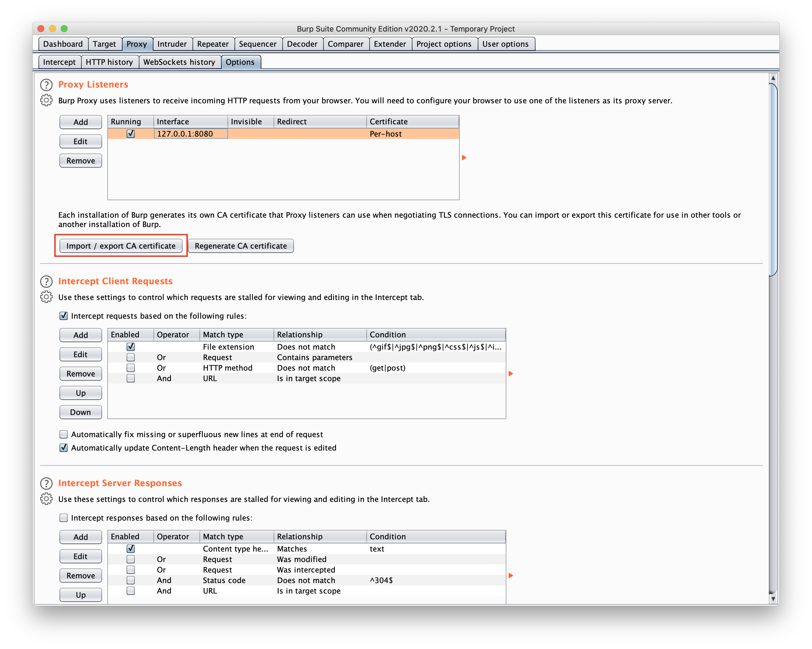Edit the selected proxy listener
This screenshot has width=812, height=649.
point(80,141)
